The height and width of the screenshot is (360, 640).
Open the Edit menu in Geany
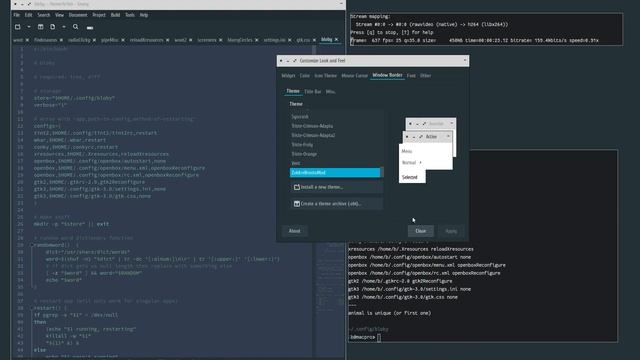coord(28,15)
